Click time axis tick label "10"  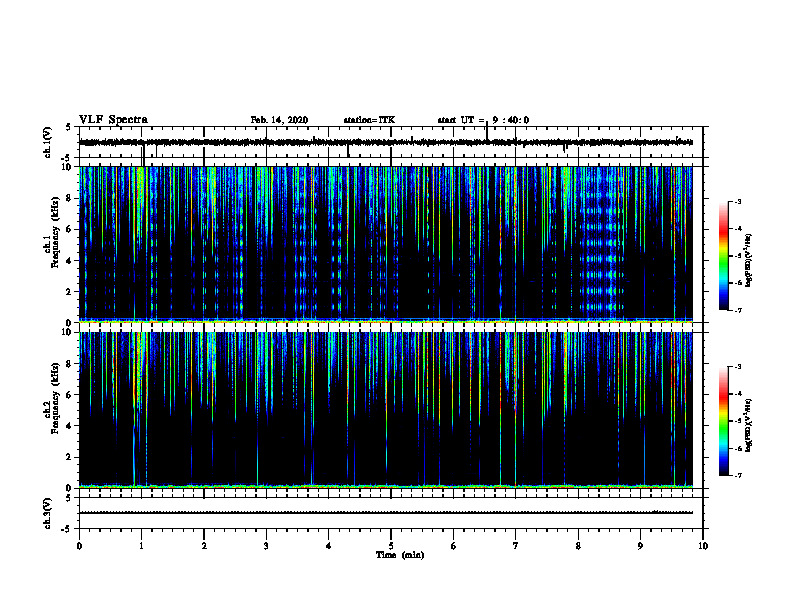point(703,546)
